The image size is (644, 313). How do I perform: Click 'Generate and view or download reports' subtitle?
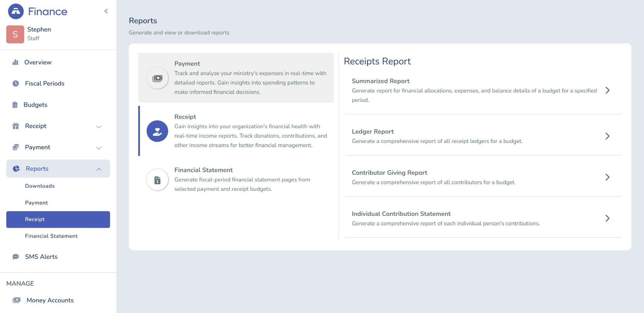click(179, 33)
